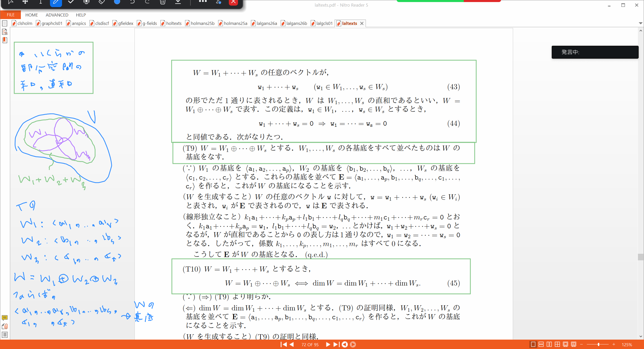Open the blue pen color picker

tap(117, 2)
